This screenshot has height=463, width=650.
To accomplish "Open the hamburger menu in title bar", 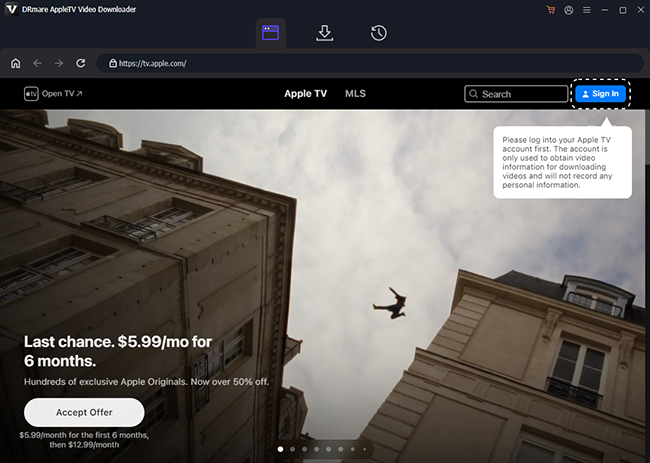I will coord(587,10).
